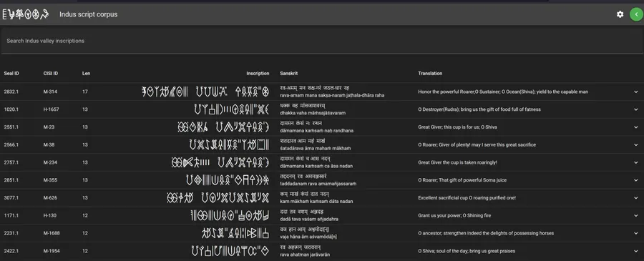Click the Indus glyph logo in the header

[x=26, y=14]
